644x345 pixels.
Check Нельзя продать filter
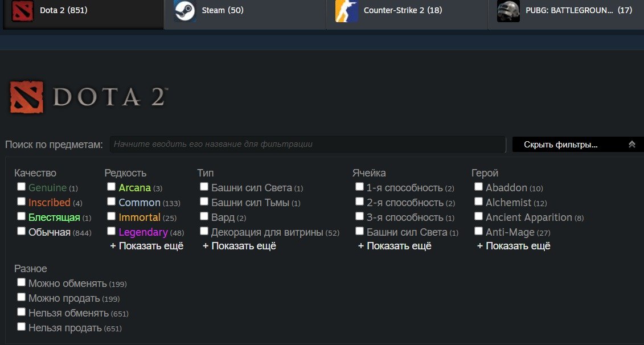[22, 327]
